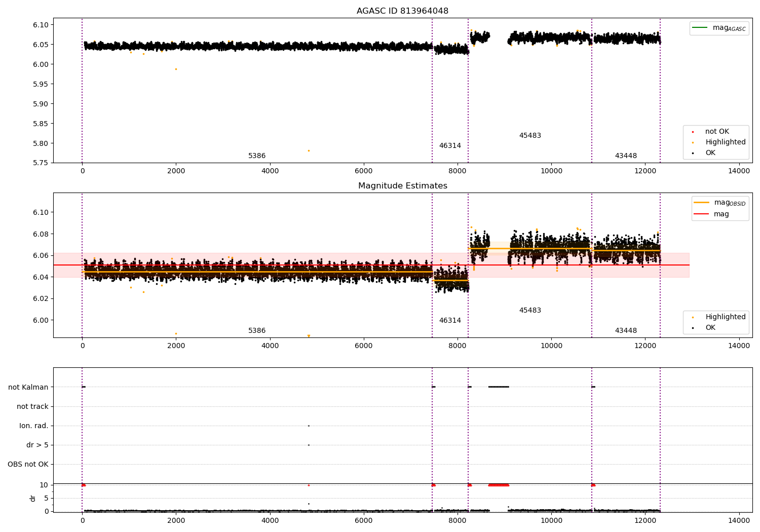Click obsid label 45483 in Magnitude Estimates plot
This screenshot has height=532, width=760.
(x=530, y=311)
